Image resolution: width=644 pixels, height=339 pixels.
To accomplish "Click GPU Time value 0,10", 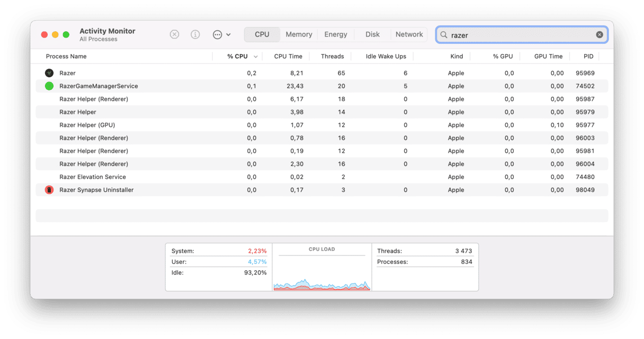I will click(557, 125).
